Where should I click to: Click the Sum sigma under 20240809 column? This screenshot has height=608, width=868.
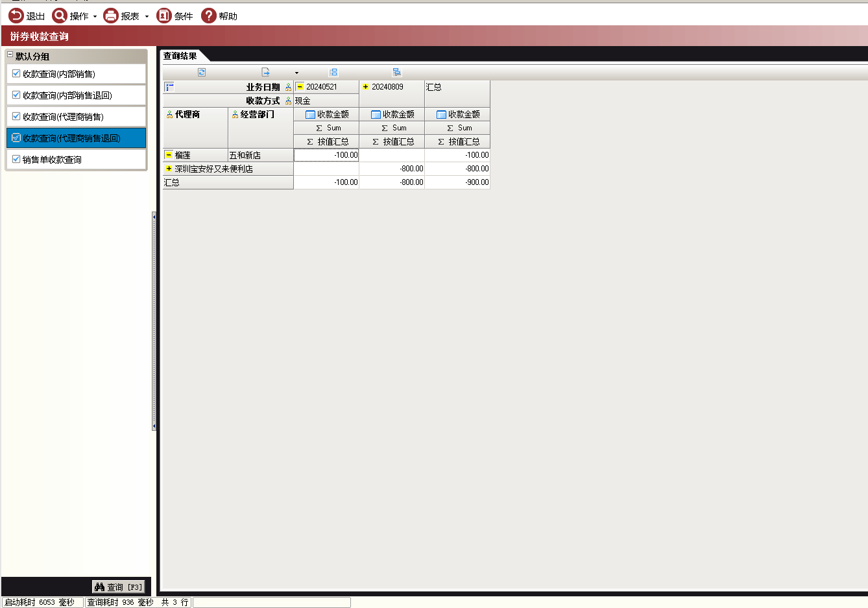(x=385, y=128)
